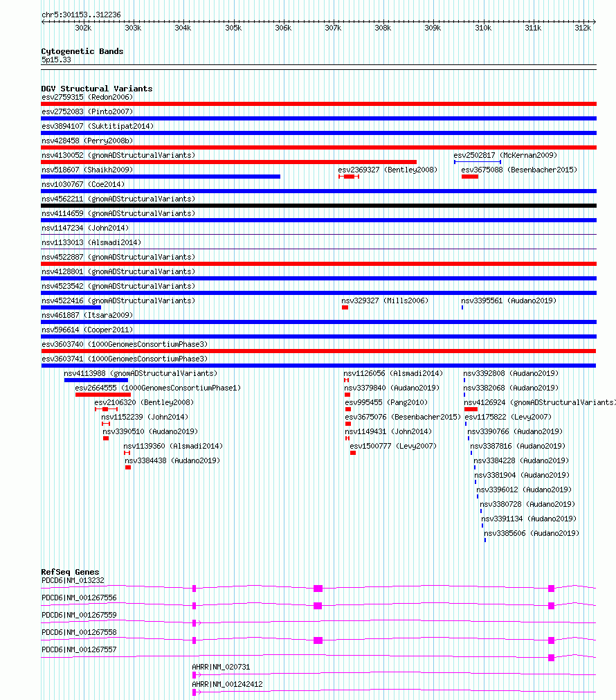Click the nsv3384438 (Audano2019) label
This screenshot has height=700, width=616.
tap(172, 460)
